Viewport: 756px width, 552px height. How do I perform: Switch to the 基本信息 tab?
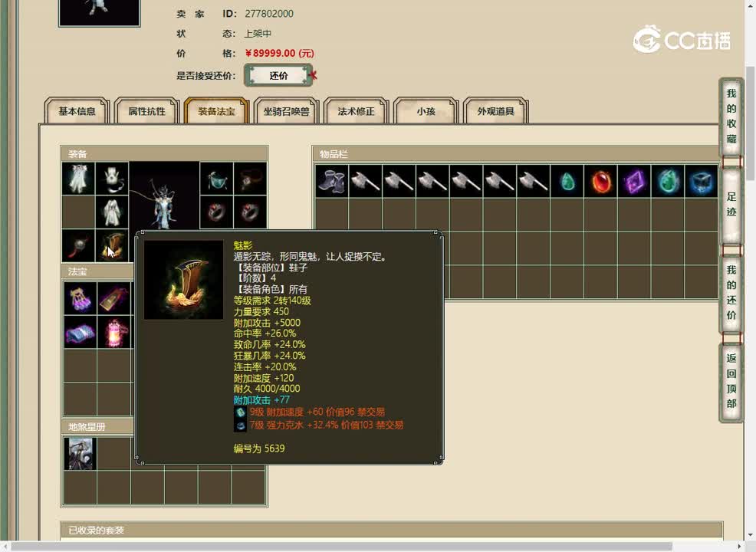pos(78,111)
